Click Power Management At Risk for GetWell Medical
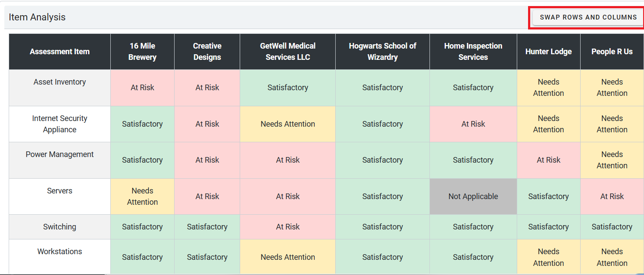This screenshot has width=644, height=275. click(x=288, y=160)
